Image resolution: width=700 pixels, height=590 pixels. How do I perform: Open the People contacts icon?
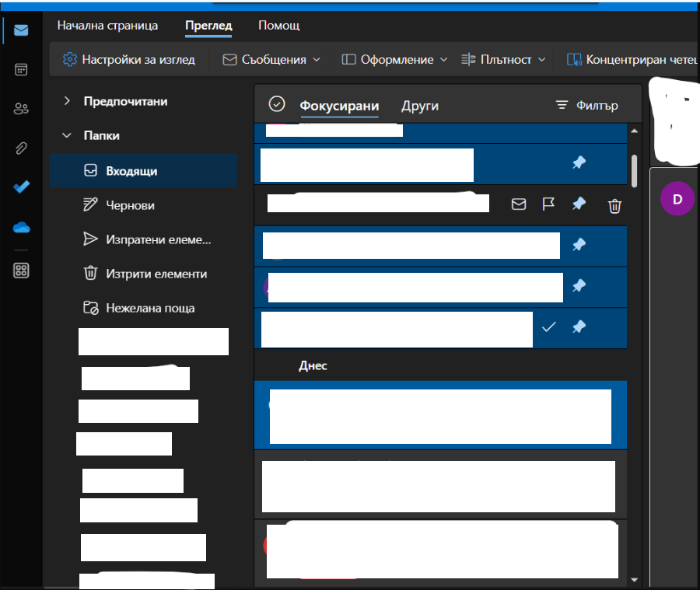(x=21, y=109)
